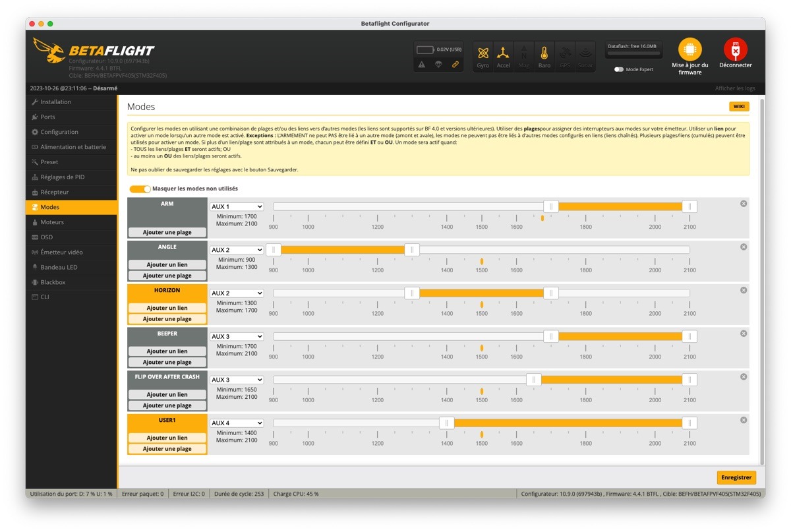
Task: Click the parachute failsafe status icon
Action: tap(438, 64)
